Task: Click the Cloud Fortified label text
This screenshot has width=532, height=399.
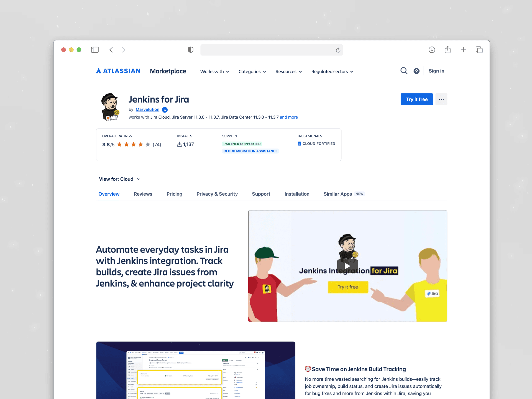Action: (x=319, y=144)
